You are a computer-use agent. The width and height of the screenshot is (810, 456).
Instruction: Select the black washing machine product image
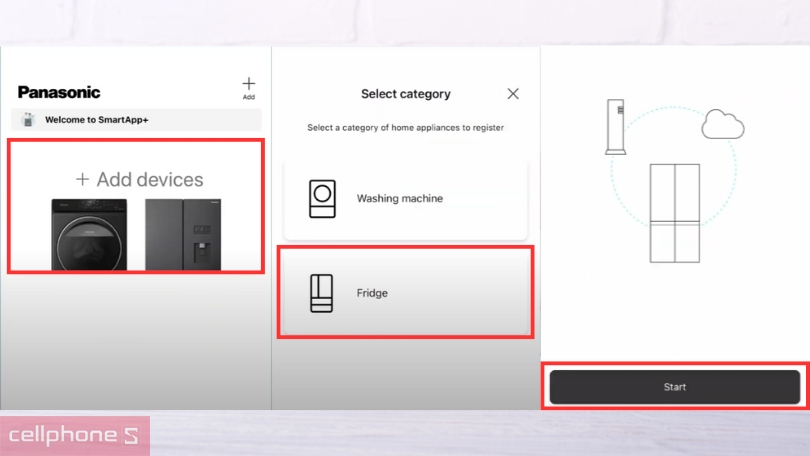[x=89, y=234]
